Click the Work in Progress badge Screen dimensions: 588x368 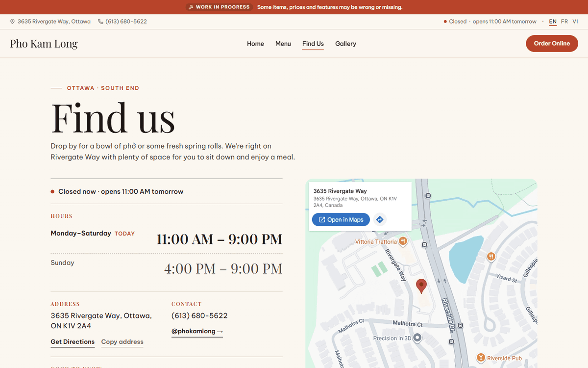pyautogui.click(x=219, y=7)
